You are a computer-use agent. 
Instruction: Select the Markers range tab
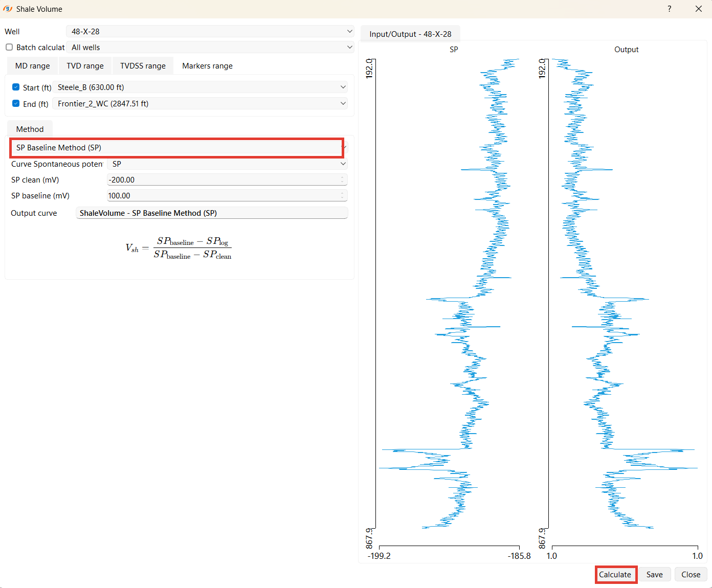[207, 65]
